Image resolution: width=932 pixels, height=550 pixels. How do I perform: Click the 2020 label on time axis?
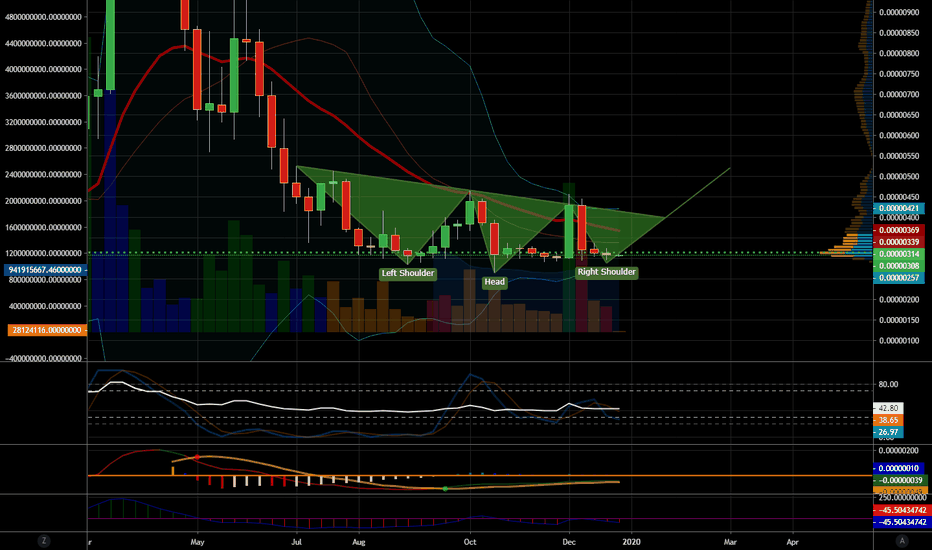coord(631,542)
